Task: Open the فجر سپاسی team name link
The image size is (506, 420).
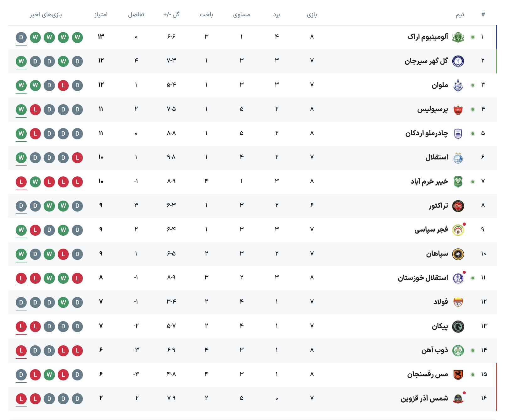Action: pyautogui.click(x=431, y=230)
